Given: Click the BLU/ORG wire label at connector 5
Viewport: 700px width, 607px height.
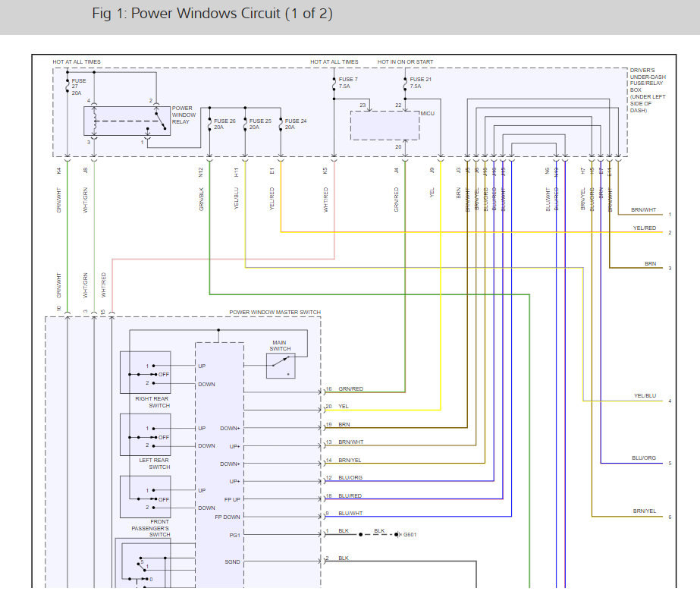Looking at the screenshot, I should point(644,458).
